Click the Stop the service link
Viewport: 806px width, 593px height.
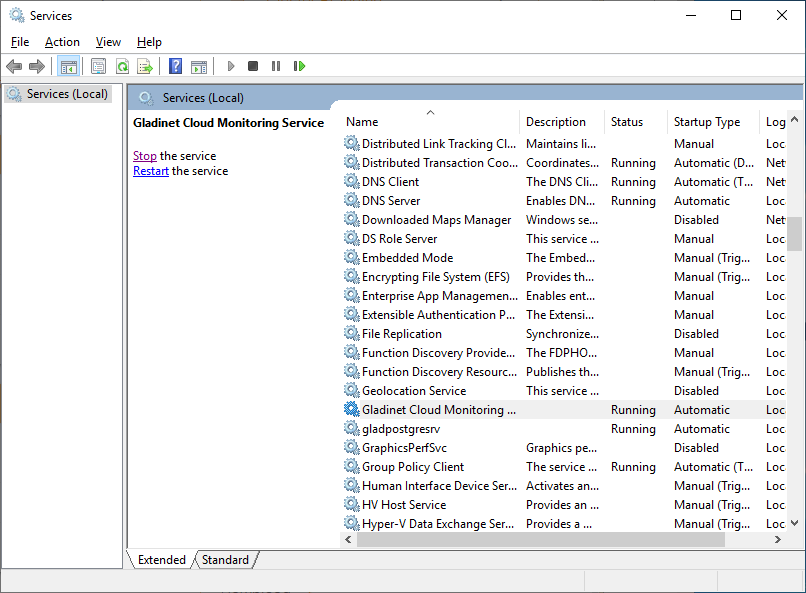pyautogui.click(x=144, y=156)
